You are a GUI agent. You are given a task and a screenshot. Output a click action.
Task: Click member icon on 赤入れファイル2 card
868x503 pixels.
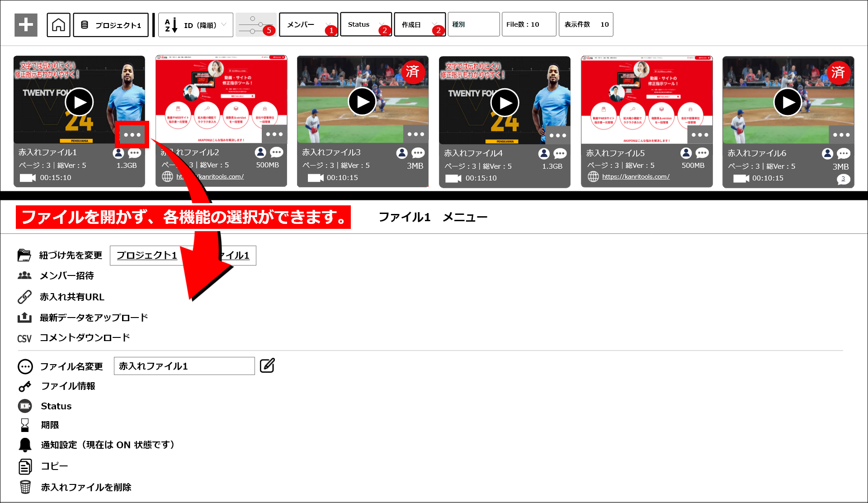pyautogui.click(x=260, y=152)
